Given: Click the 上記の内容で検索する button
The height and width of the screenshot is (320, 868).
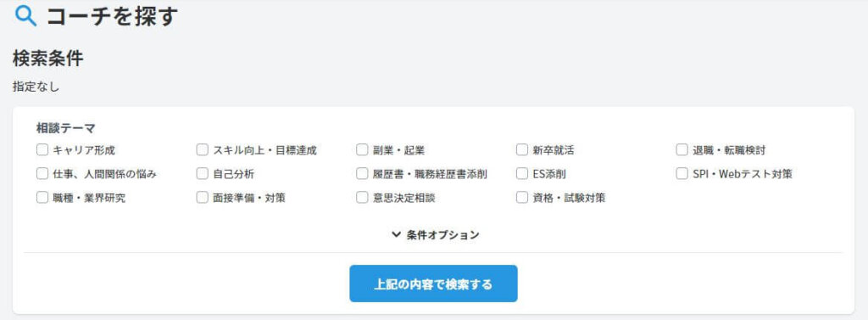Looking at the screenshot, I should coord(433,284).
